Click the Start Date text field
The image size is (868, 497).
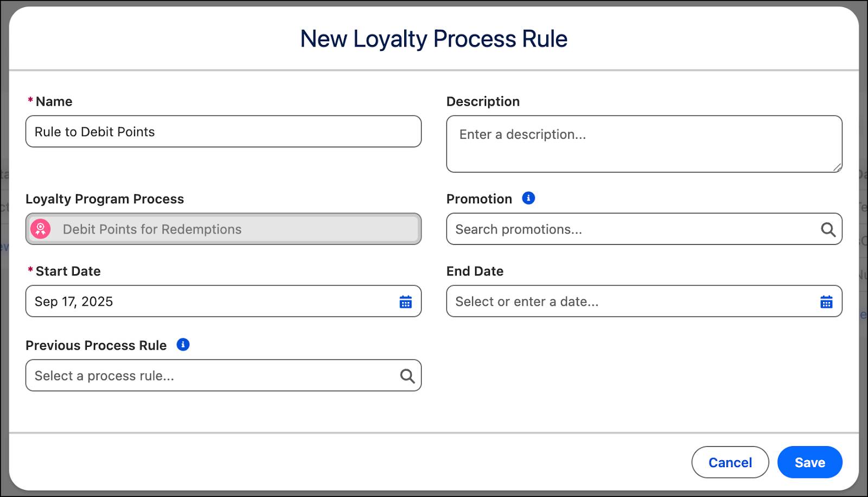212,301
